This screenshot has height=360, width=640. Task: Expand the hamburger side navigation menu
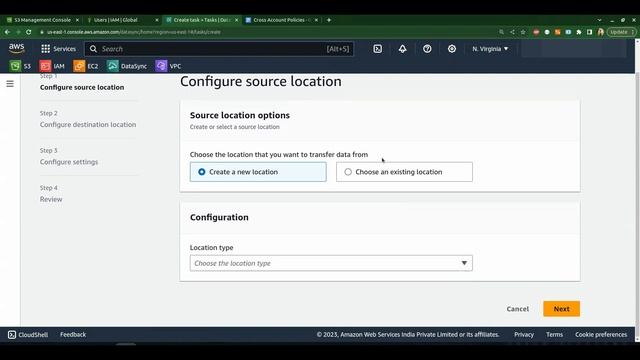[x=10, y=84]
